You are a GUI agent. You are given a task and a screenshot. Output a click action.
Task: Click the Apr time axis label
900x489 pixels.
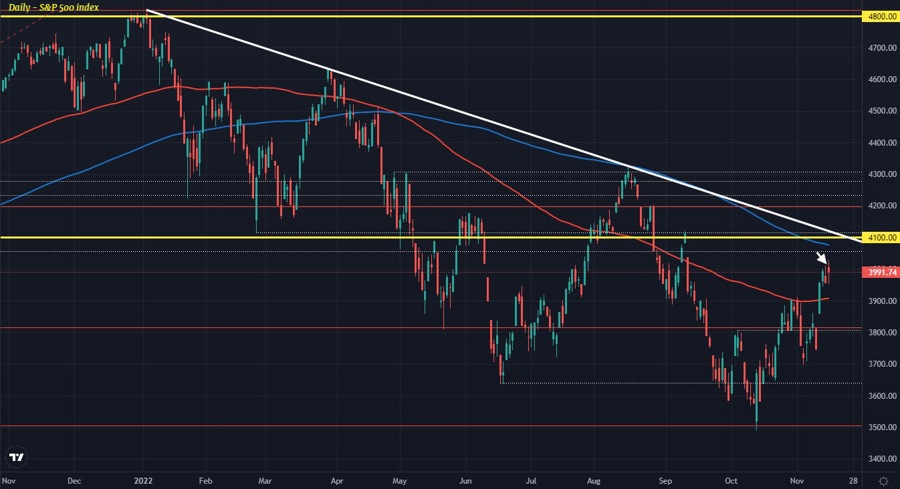pyautogui.click(x=337, y=480)
